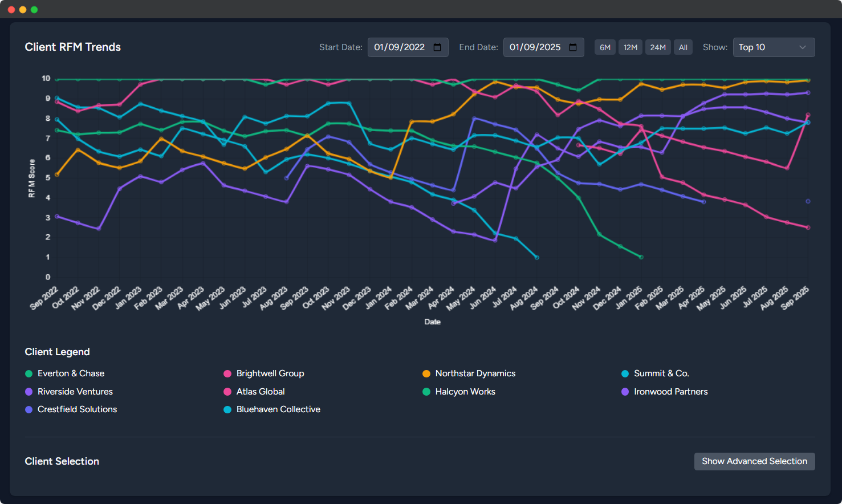
Task: Click the Show Advanced Selection button
Action: (754, 461)
